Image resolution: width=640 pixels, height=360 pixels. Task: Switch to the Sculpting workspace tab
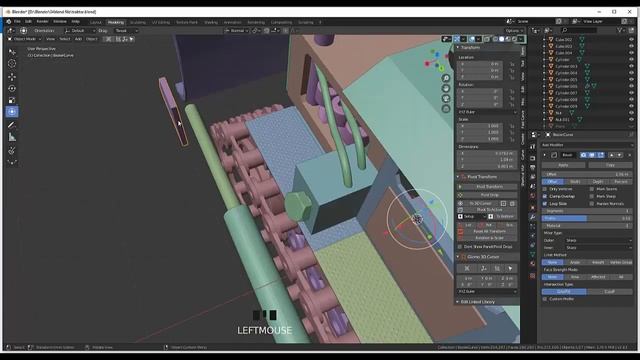[138, 22]
